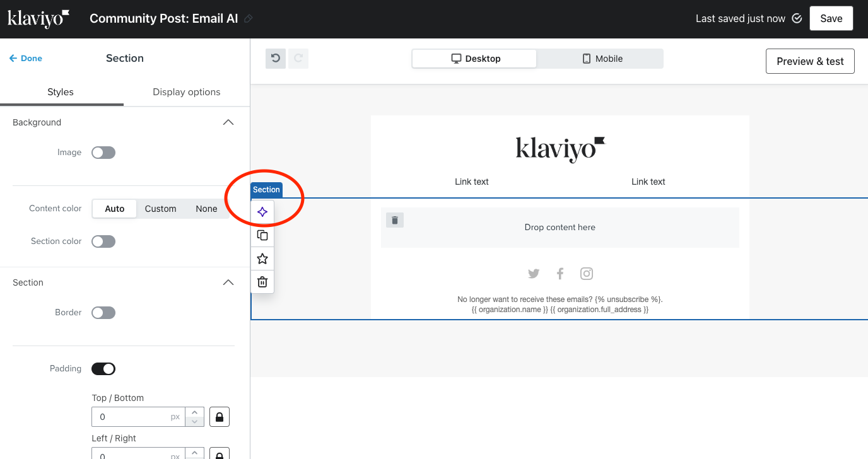Click the left Link text item
This screenshot has width=868, height=459.
(x=472, y=182)
